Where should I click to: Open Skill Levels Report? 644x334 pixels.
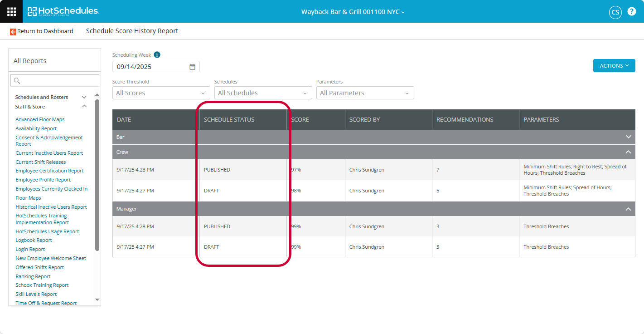tap(36, 294)
